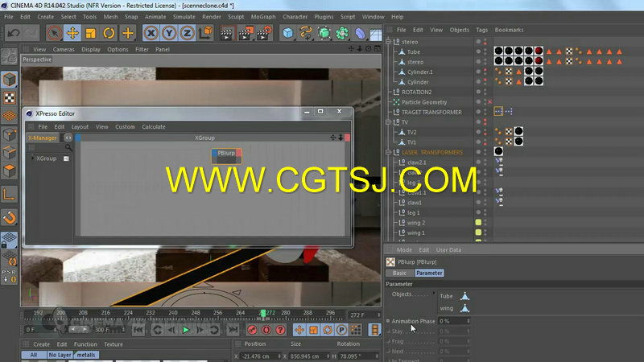Jump to the animation end

(233, 330)
